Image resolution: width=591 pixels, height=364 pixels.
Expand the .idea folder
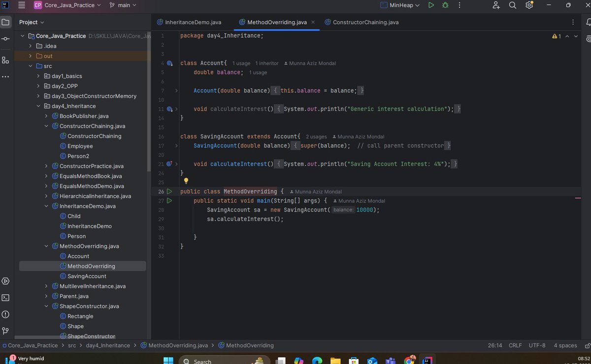coord(31,46)
